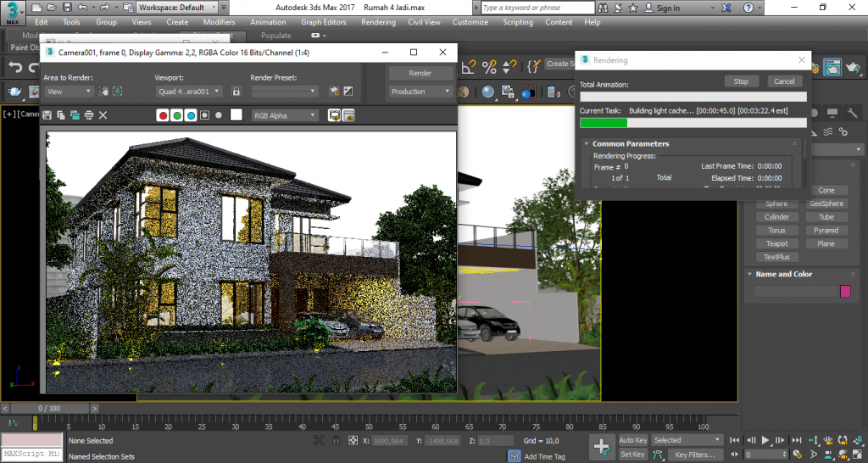868x463 pixels.
Task: Click the Redo arrow in quick access toolbar
Action: click(104, 8)
